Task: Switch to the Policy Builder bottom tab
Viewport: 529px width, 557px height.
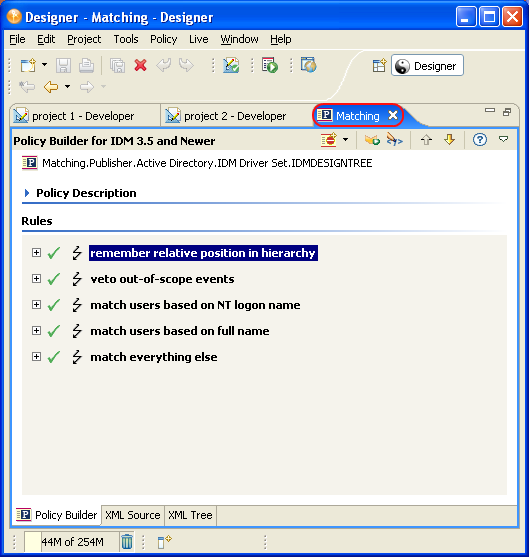Action: click(x=57, y=515)
